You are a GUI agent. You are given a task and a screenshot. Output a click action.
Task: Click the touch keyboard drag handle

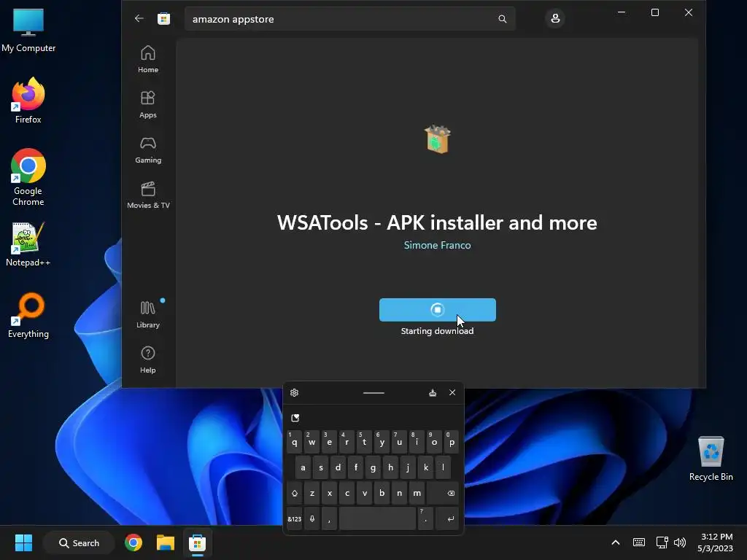coord(373,393)
